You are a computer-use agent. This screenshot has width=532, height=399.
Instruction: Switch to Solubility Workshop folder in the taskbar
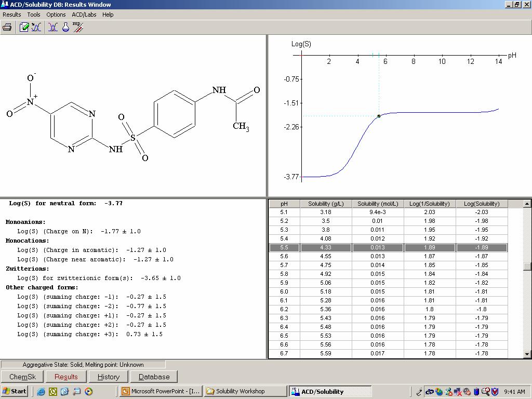point(246,391)
